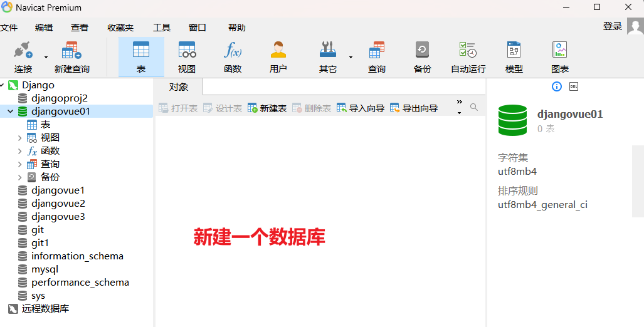644x327 pixels.
Task: Show the general information panel icon
Action: tap(556, 86)
